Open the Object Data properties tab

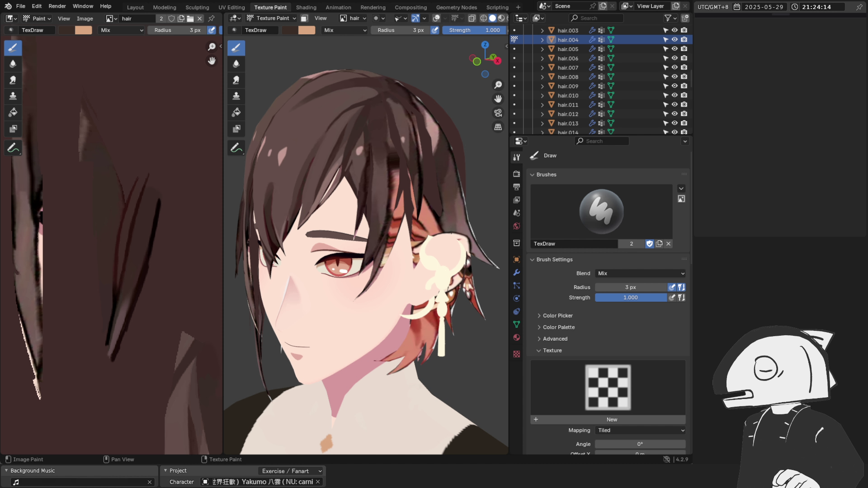pyautogui.click(x=516, y=324)
